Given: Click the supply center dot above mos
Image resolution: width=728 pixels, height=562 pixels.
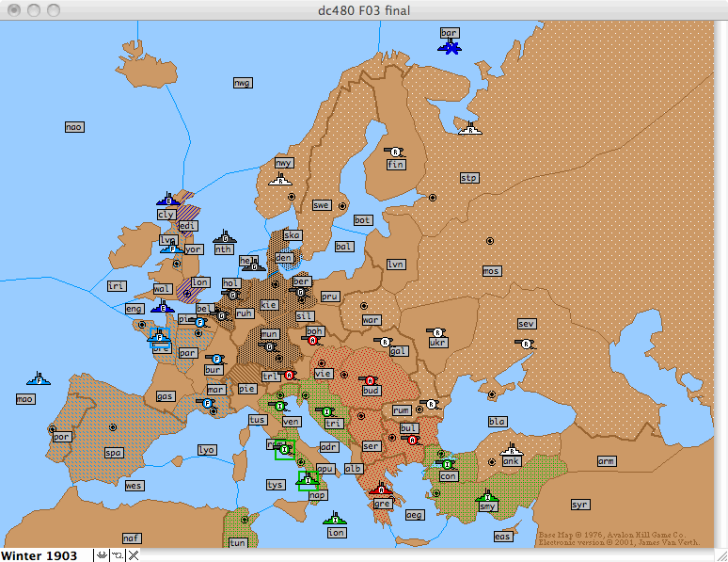Looking at the screenshot, I should [490, 241].
